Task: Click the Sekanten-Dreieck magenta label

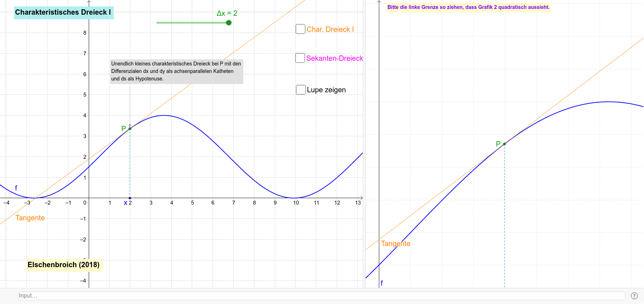Action: (x=335, y=58)
